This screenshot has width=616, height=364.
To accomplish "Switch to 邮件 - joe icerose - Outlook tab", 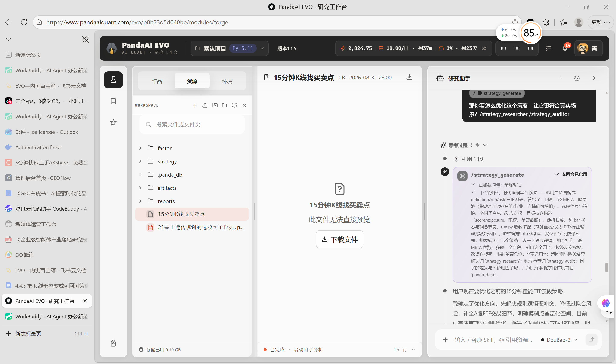I will point(47,132).
